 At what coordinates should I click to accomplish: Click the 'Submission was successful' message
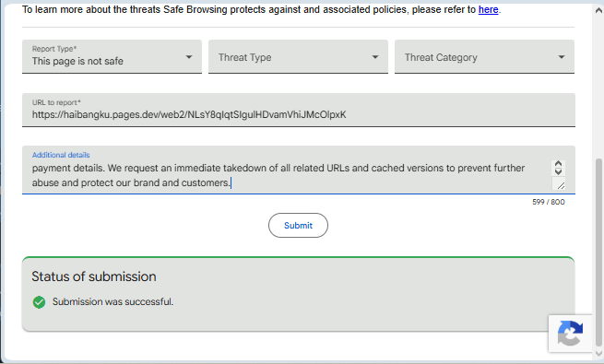click(x=113, y=301)
